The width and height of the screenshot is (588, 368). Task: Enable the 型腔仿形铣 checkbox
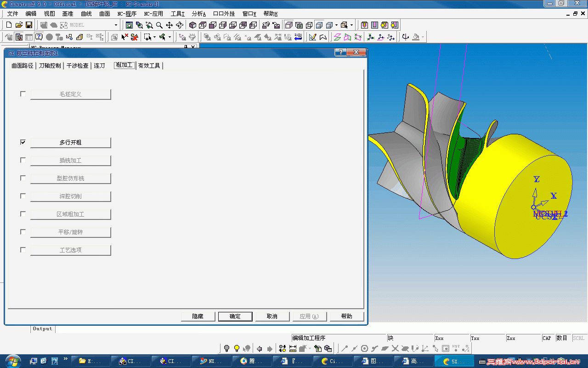pyautogui.click(x=23, y=178)
